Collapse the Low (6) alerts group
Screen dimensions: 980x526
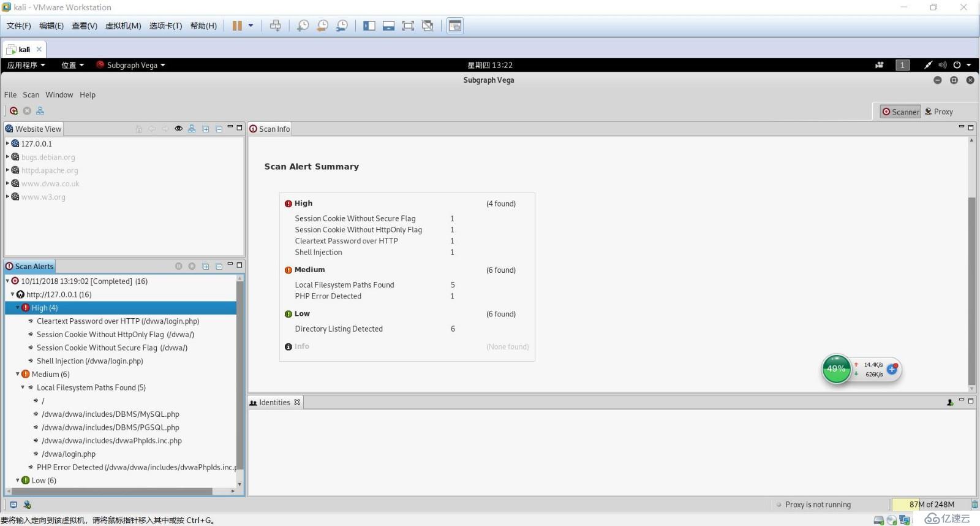pyautogui.click(x=18, y=480)
